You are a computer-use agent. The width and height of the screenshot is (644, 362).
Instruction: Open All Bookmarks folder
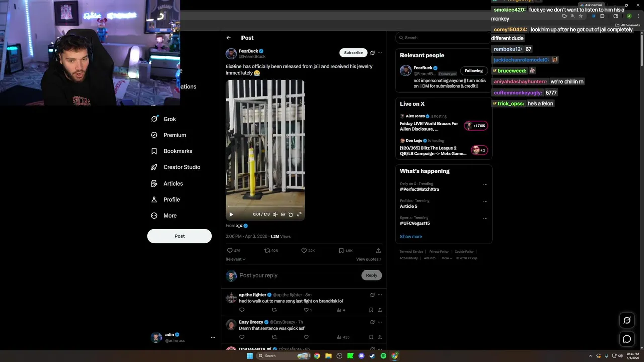click(x=627, y=25)
